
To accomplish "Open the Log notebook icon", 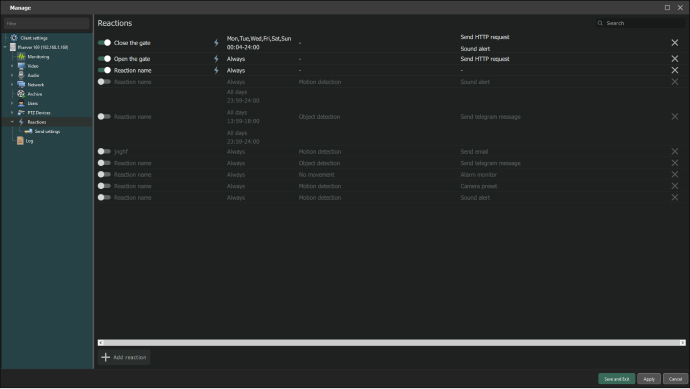I will 20,141.
